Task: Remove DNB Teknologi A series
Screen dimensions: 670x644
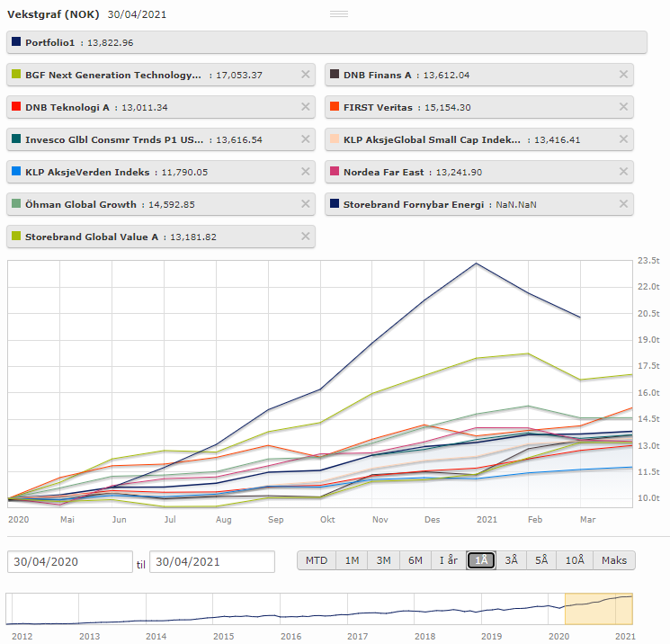Action: pyautogui.click(x=305, y=107)
